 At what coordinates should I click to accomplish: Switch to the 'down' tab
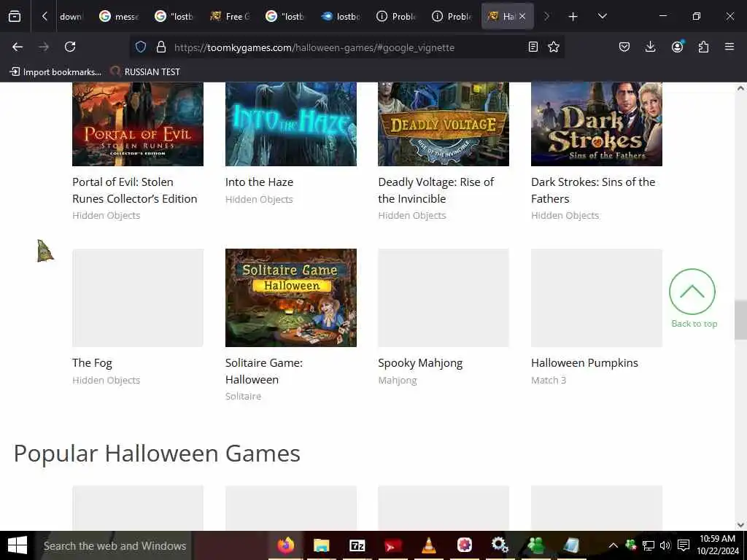[x=71, y=17]
